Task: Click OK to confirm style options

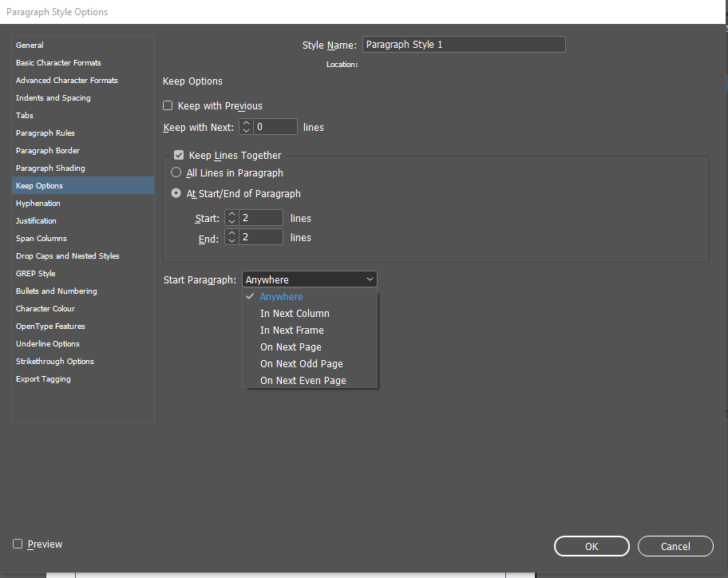Action: click(591, 546)
